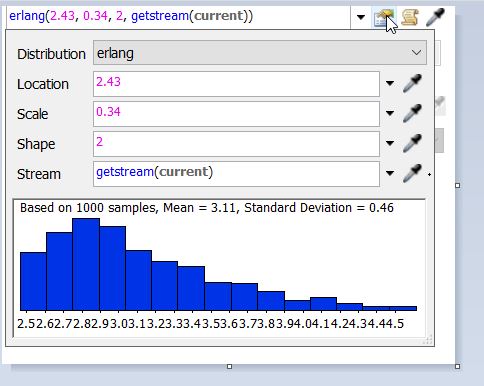Open the Location field dropdown arrow
Image resolution: width=484 pixels, height=386 pixels.
tap(390, 83)
